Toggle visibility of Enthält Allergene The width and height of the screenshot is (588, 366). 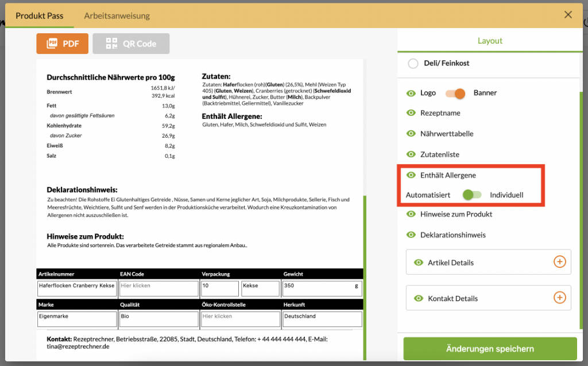(x=411, y=175)
